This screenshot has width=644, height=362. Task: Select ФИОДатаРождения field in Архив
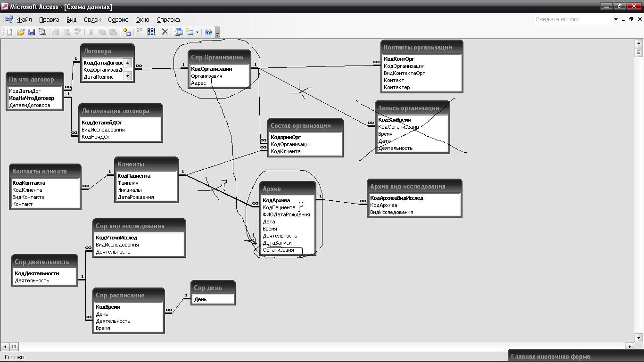[x=286, y=214]
